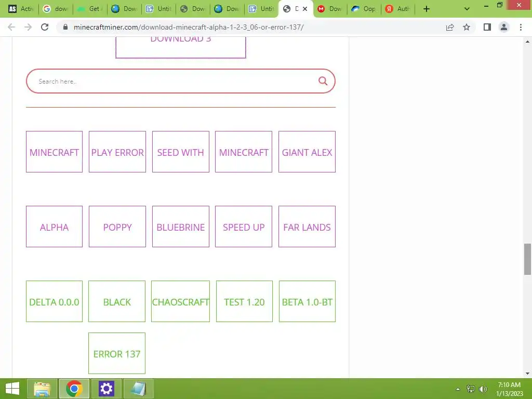
Task: Open the CHAOSCRAFT tile
Action: pyautogui.click(x=180, y=301)
